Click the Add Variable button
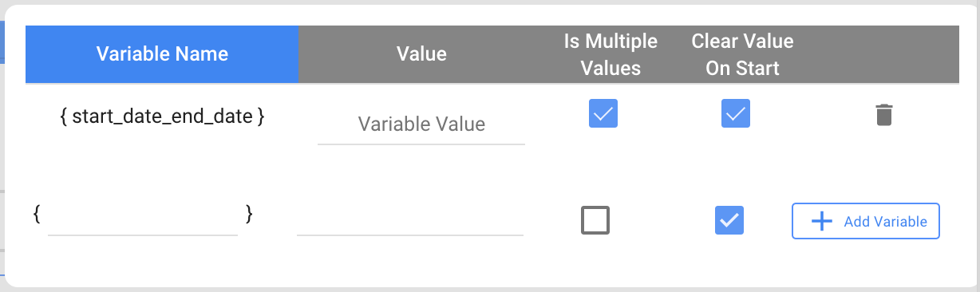The image size is (980, 292). (866, 221)
